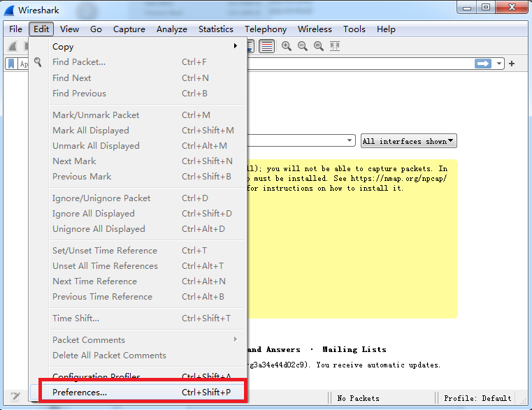Toggle the colorize packet list icon
This screenshot has width=532, height=410.
(266, 46)
